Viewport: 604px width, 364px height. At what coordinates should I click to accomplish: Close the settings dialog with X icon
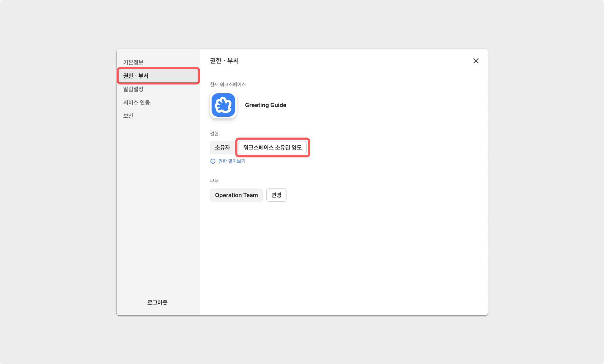pos(476,61)
